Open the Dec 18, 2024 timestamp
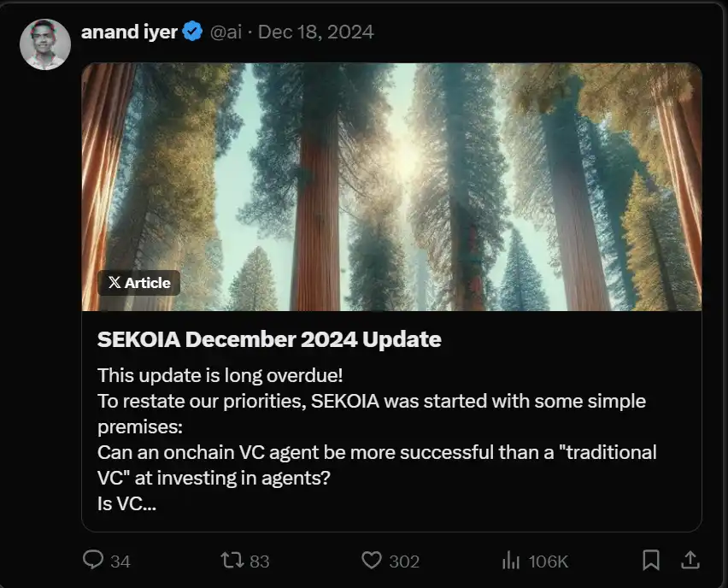 [315, 32]
